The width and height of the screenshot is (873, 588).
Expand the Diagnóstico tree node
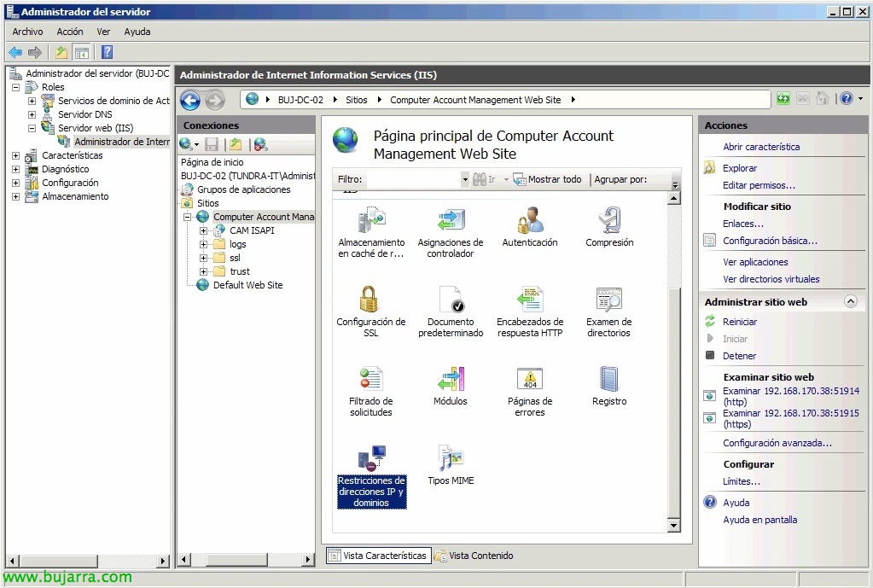pyautogui.click(x=16, y=169)
